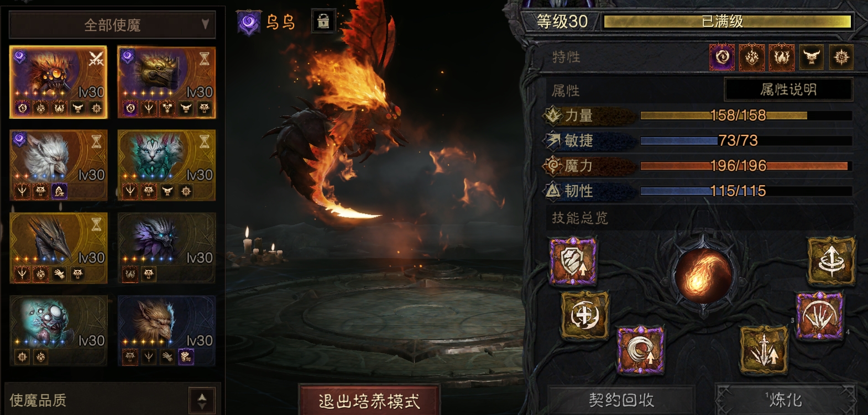Click the healing cross skill icon

click(x=585, y=316)
